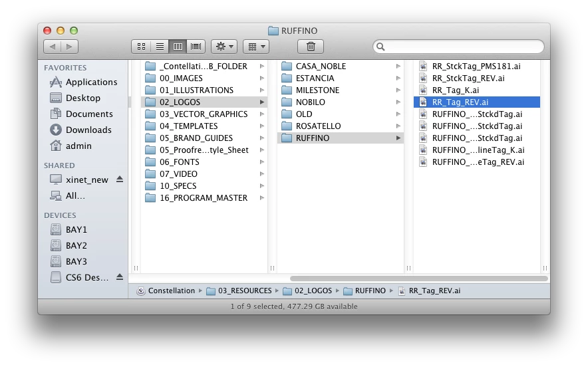This screenshot has width=588, height=367.
Task: Select the xinet_new shared server
Action: pyautogui.click(x=79, y=180)
